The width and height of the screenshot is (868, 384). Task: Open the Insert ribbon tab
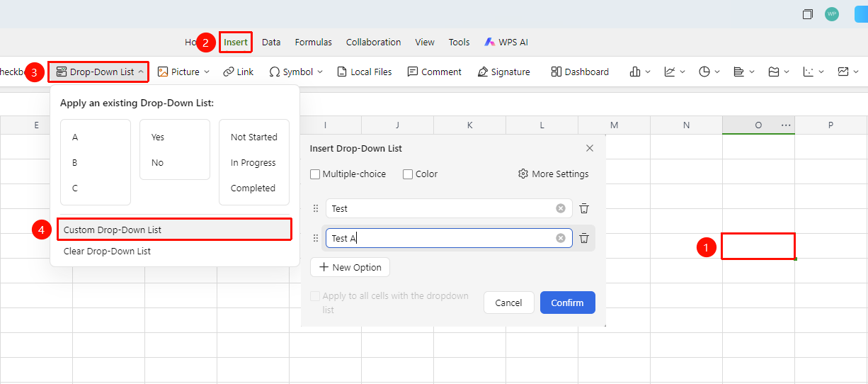[x=236, y=43]
